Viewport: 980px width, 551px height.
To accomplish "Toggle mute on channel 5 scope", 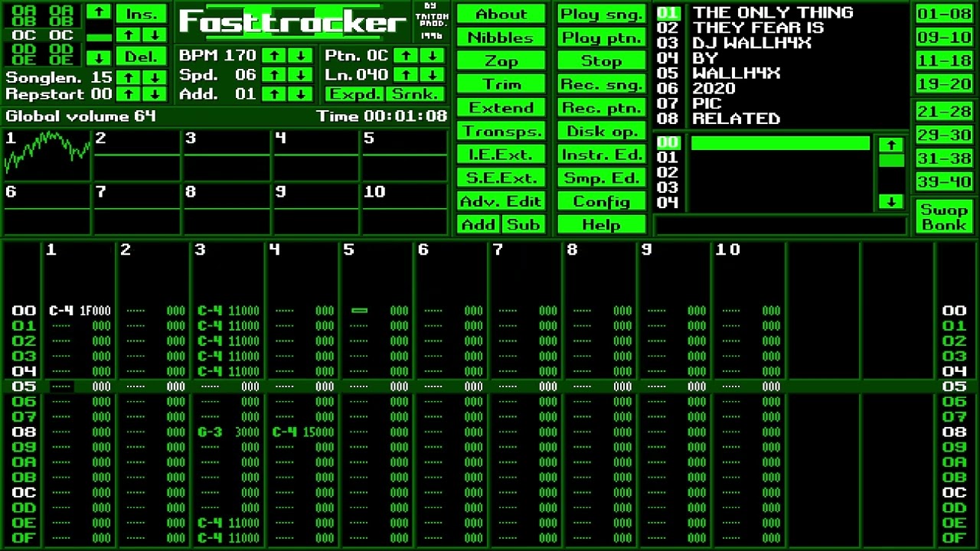I will click(406, 155).
